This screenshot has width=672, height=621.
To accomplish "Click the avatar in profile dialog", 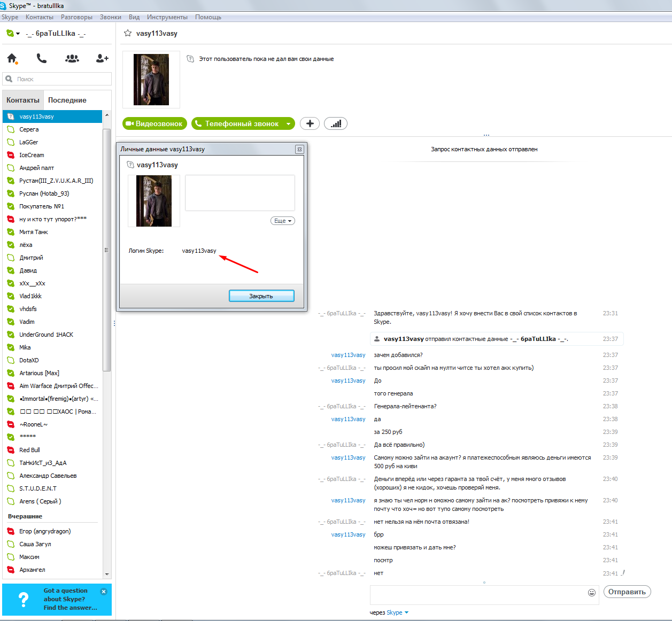I will tap(154, 201).
